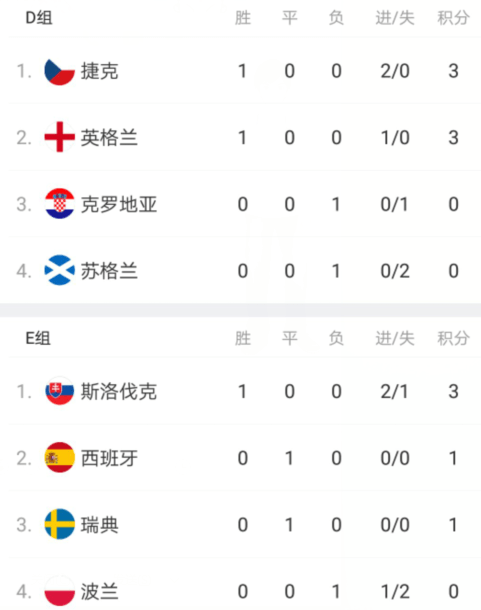Select the 克罗地亚 team name
This screenshot has height=610, width=481.
(119, 204)
